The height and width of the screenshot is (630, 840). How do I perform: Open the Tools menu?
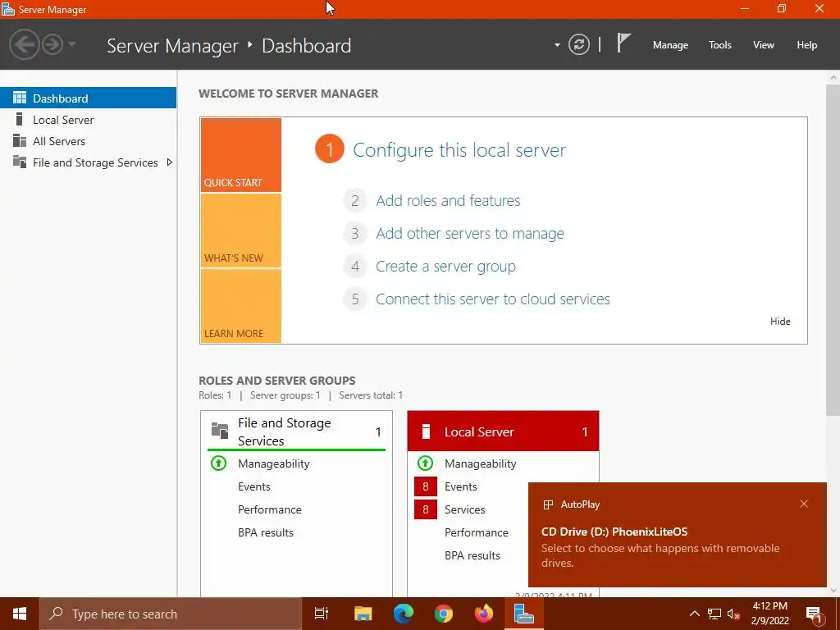720,45
